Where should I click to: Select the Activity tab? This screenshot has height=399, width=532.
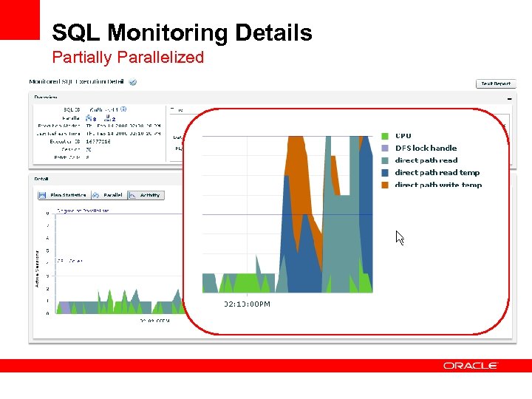(146, 195)
